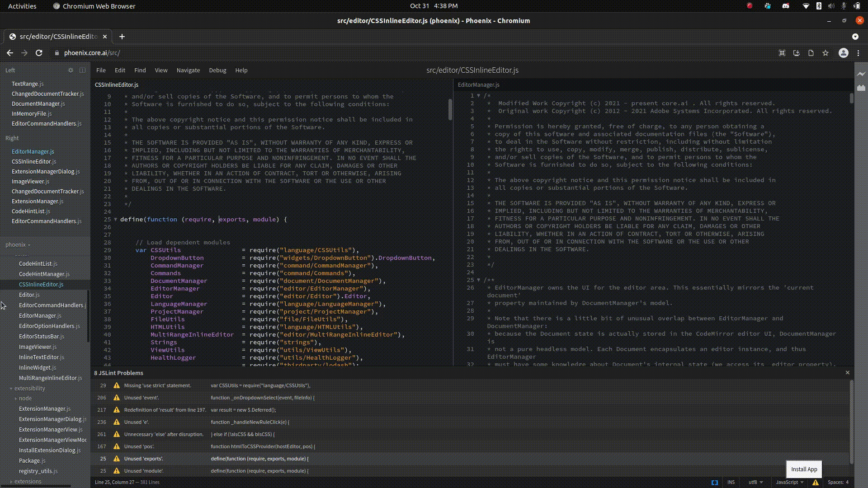Image resolution: width=868 pixels, height=488 pixels.
Task: Open the Extension Manager brick icon
Action: 862,89
